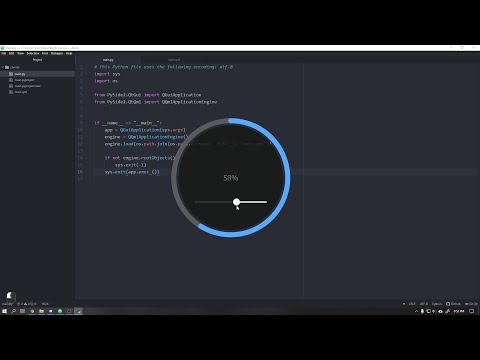Place cursor on line 16 sys.exit
480x360 pixels.
coord(132,172)
